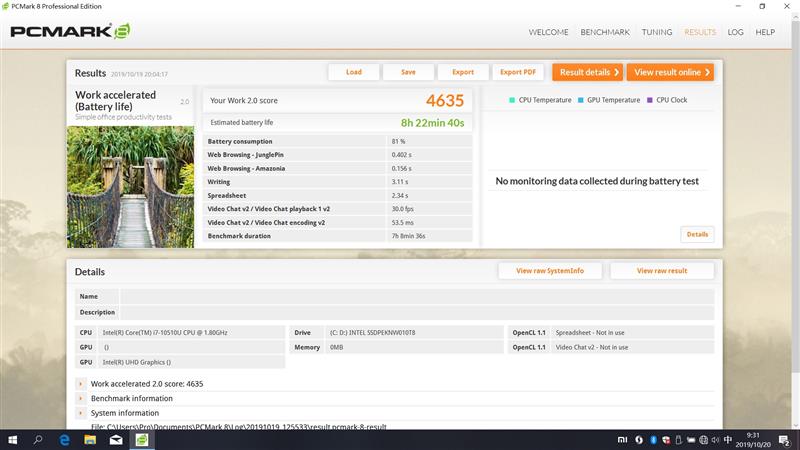Select the Video Chat playback 1 v2 row
800x450 pixels.
pyautogui.click(x=338, y=209)
